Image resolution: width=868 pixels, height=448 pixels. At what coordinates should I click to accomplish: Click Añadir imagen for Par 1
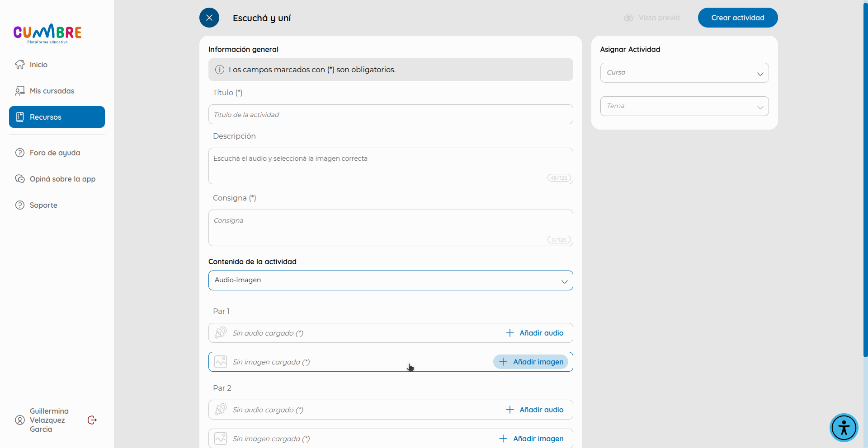pos(531,362)
